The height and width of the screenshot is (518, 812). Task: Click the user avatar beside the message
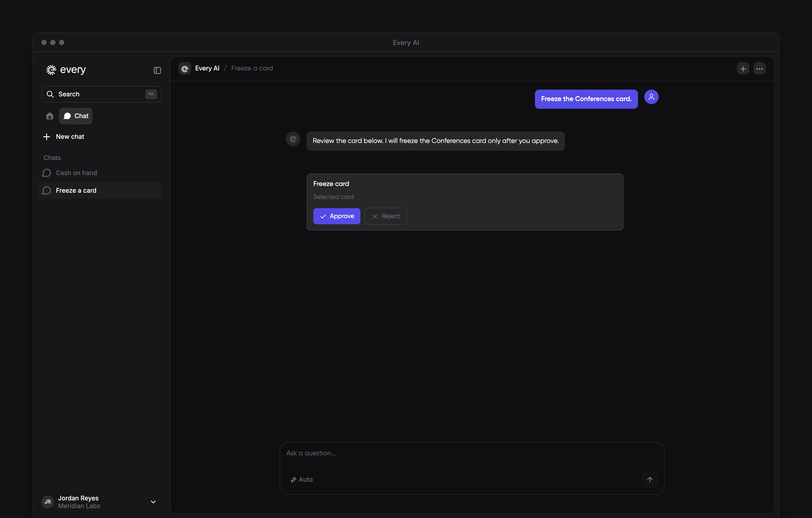[651, 97]
